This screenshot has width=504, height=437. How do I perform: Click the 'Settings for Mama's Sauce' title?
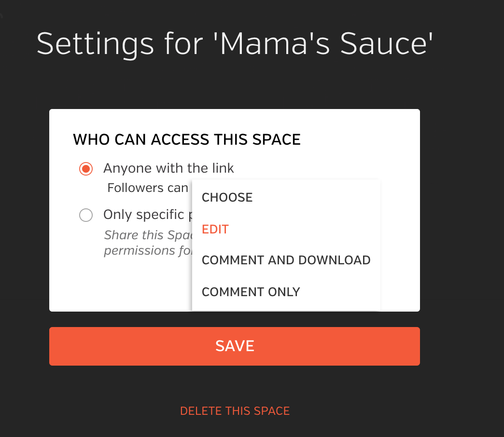[235, 43]
